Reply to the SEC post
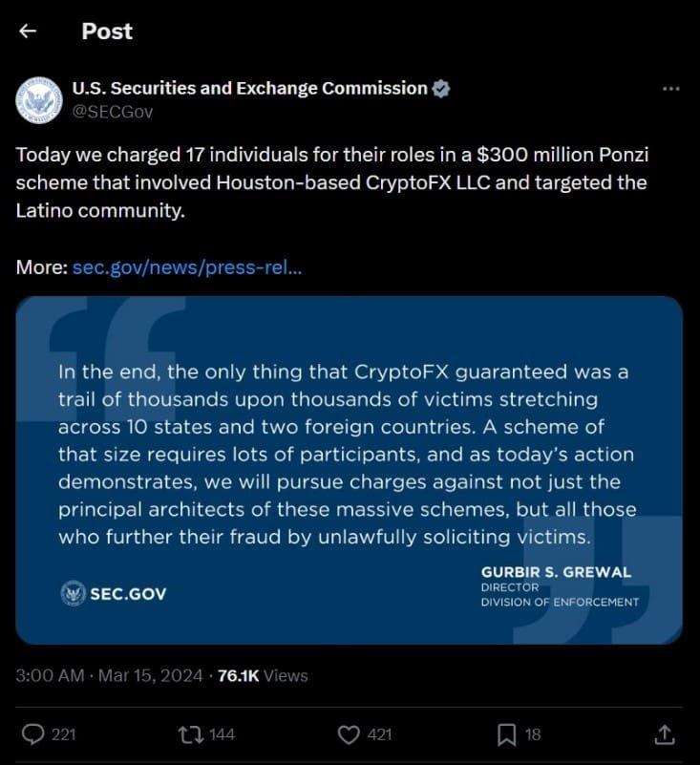This screenshot has width=700, height=765. point(34,734)
